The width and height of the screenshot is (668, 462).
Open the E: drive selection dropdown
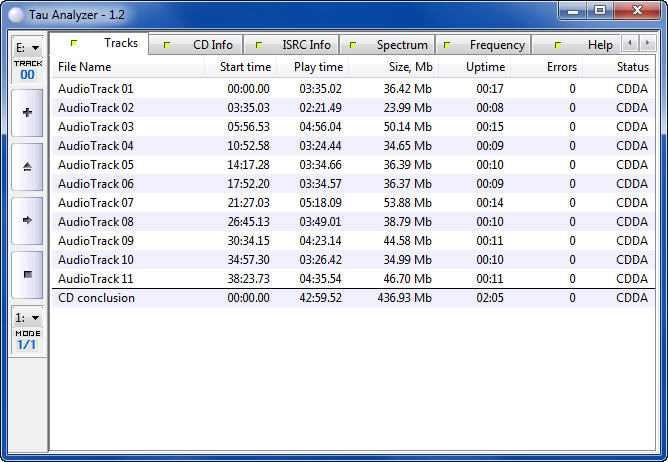click(x=27, y=48)
